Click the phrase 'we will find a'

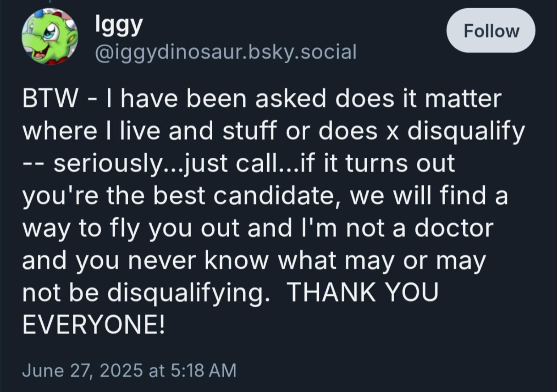click(x=429, y=196)
